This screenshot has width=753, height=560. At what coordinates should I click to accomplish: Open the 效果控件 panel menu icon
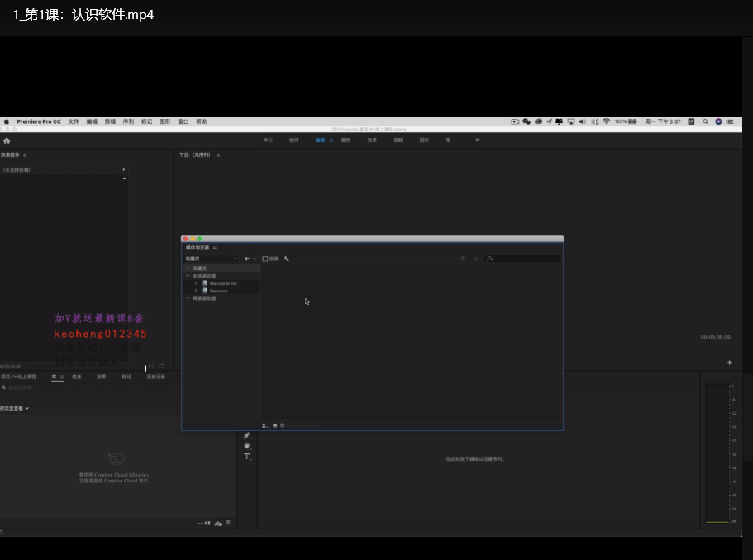25,155
